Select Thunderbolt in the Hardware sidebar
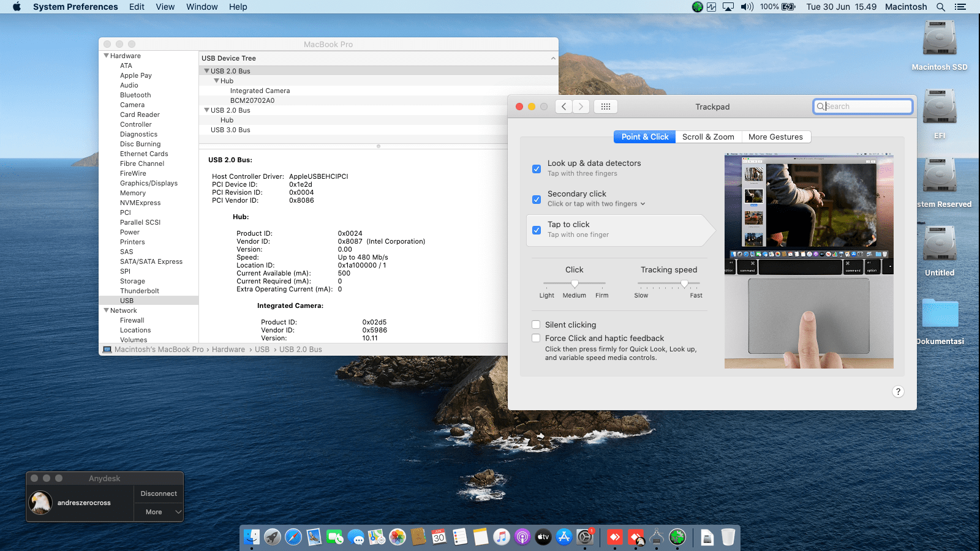The height and width of the screenshot is (551, 980). (140, 291)
